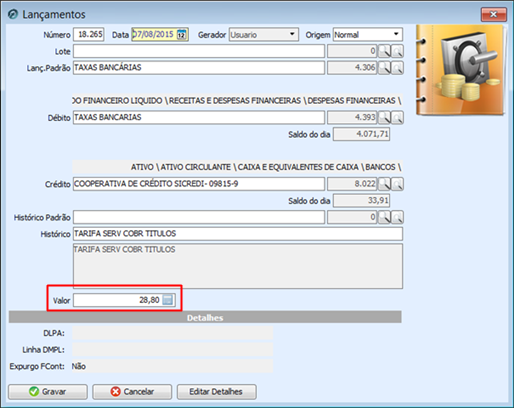Viewport: 514px width, 408px height.
Task: Click the light magnifier icon beside Lote
Action: [397, 51]
